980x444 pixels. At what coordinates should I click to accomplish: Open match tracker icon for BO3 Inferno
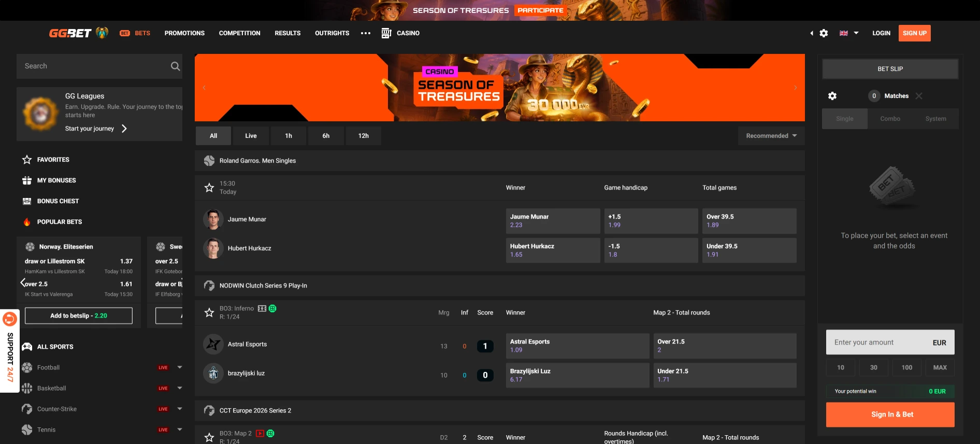pos(262,308)
